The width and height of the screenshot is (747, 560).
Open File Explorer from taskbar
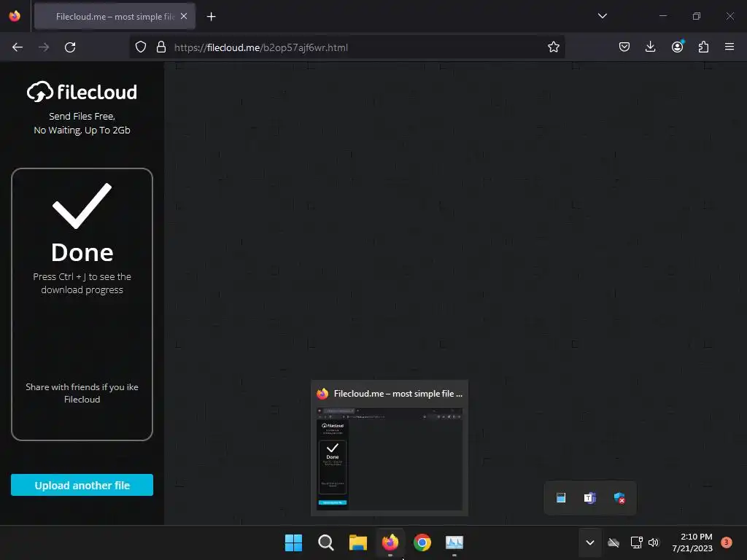(x=357, y=542)
